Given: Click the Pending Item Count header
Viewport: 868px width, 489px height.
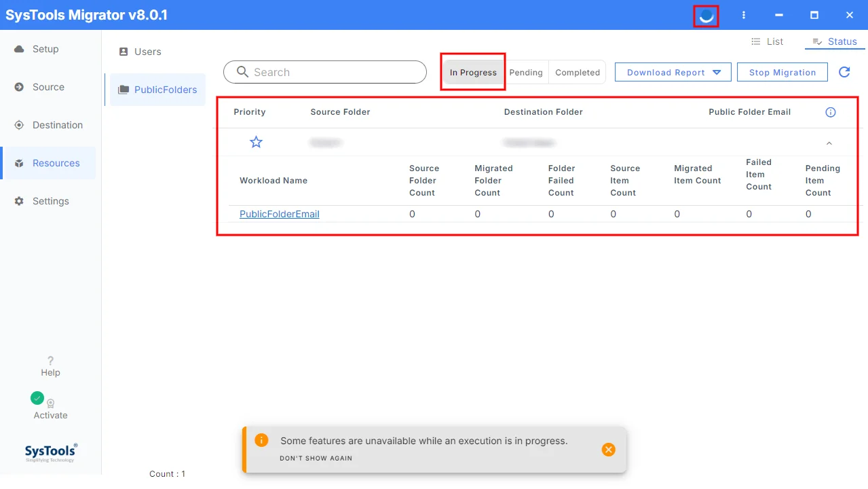Looking at the screenshot, I should coord(823,181).
